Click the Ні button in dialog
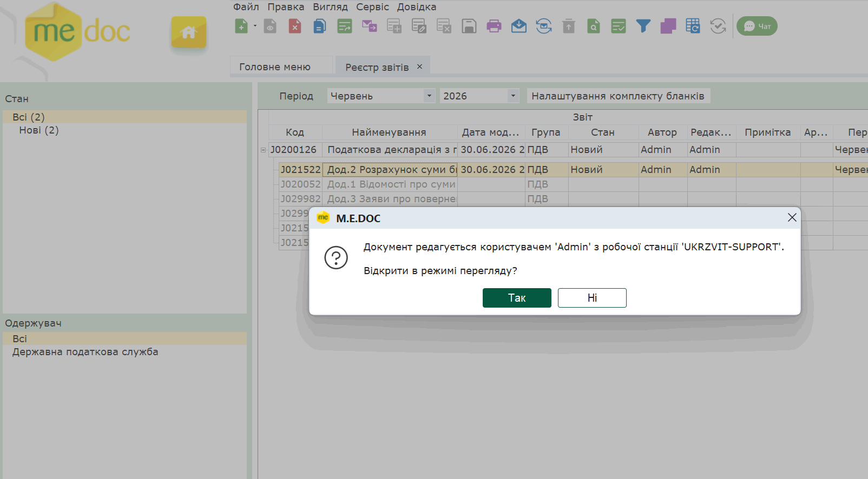Viewport: 868px width, 479px height. point(592,298)
